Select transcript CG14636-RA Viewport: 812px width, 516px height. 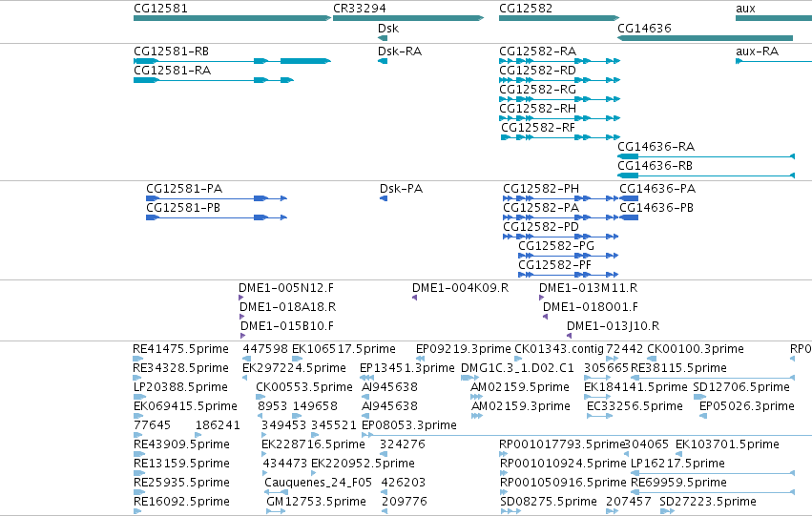706,156
